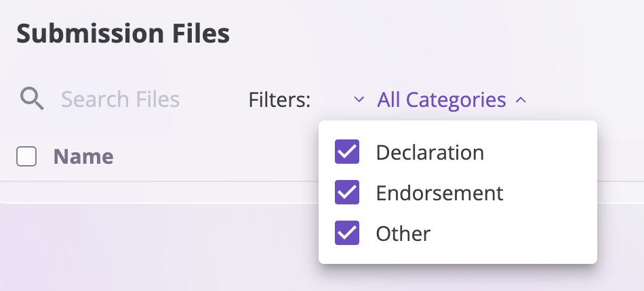
Task: Uncheck the Endorsement category filter
Action: (x=347, y=192)
